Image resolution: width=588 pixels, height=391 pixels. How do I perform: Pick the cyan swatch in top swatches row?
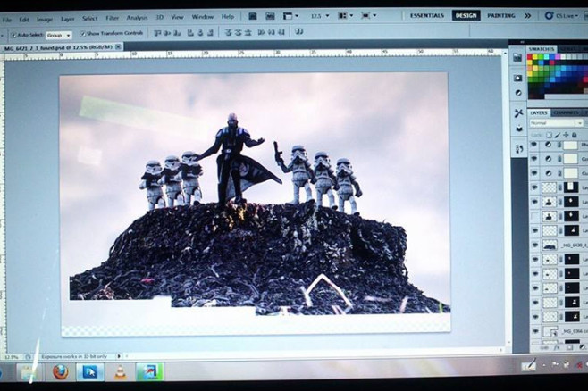[546, 57]
